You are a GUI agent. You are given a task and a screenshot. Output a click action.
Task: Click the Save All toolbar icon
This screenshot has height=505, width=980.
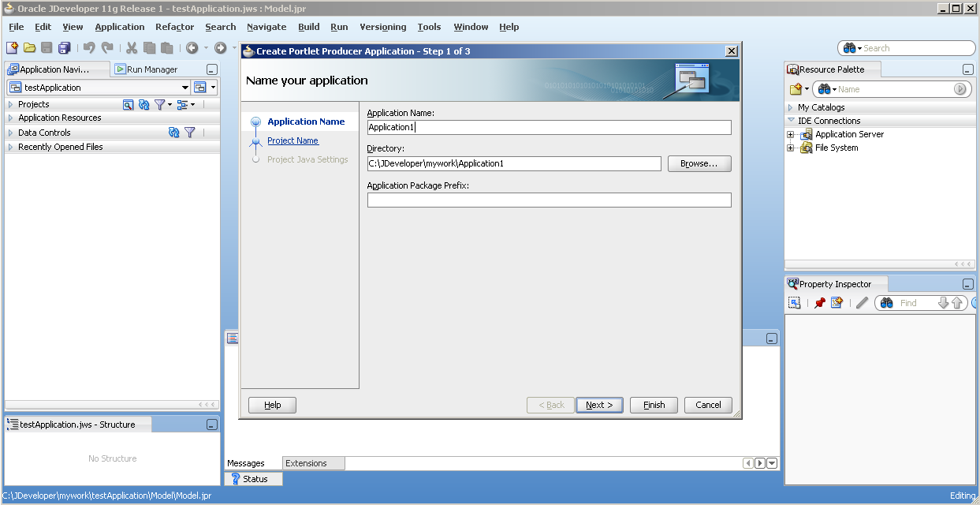point(65,48)
